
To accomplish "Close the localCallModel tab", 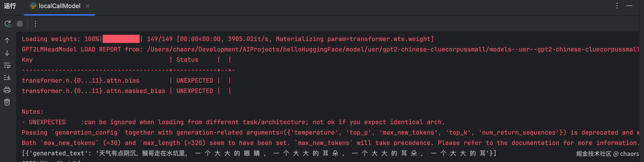I will pyautogui.click(x=88, y=6).
